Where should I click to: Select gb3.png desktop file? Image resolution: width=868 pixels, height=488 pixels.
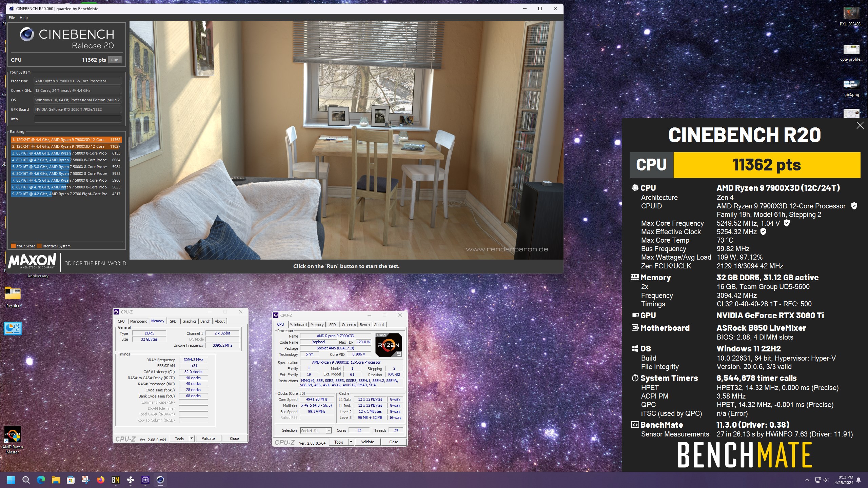(x=851, y=88)
